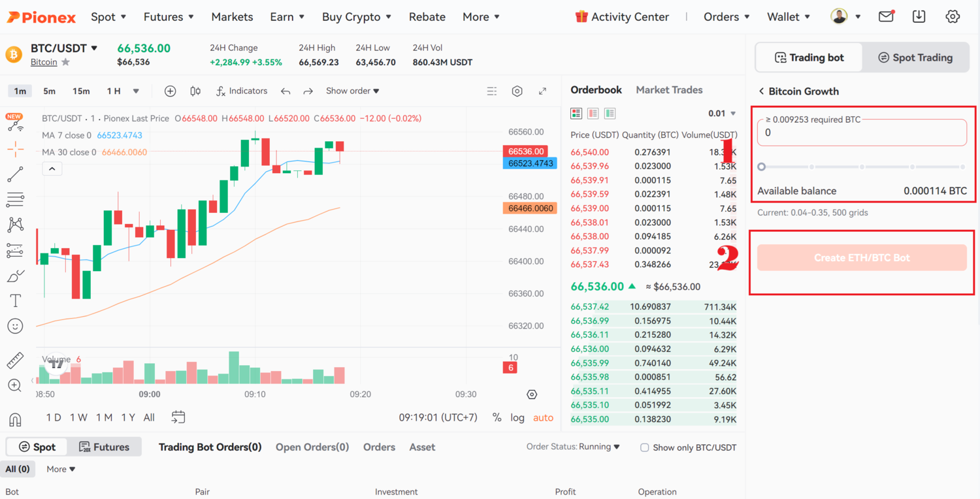Select the crosshair cursor tool

[x=15, y=150]
